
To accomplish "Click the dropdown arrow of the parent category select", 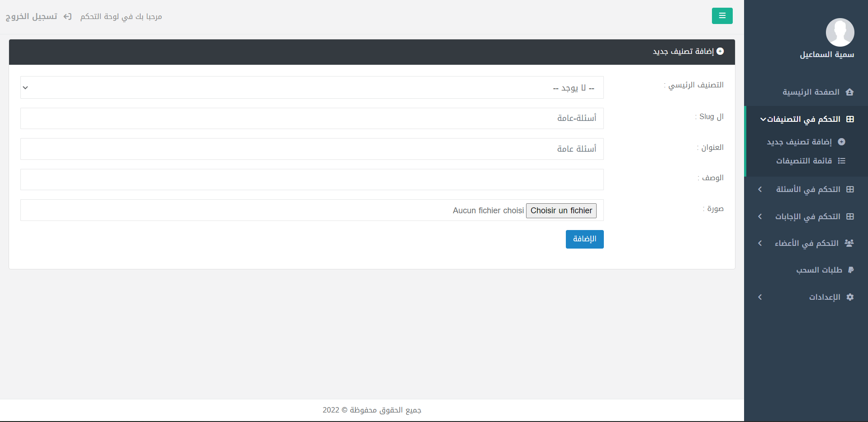I will [25, 87].
